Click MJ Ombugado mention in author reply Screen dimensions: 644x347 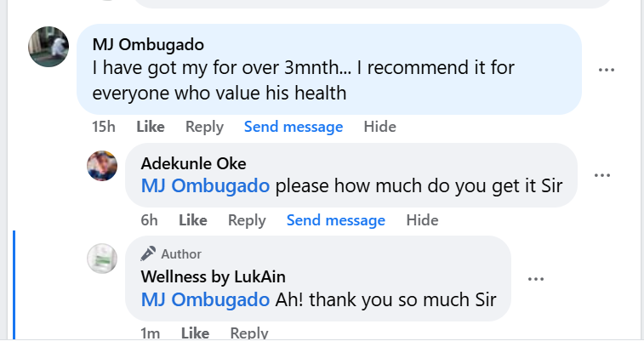coord(205,299)
